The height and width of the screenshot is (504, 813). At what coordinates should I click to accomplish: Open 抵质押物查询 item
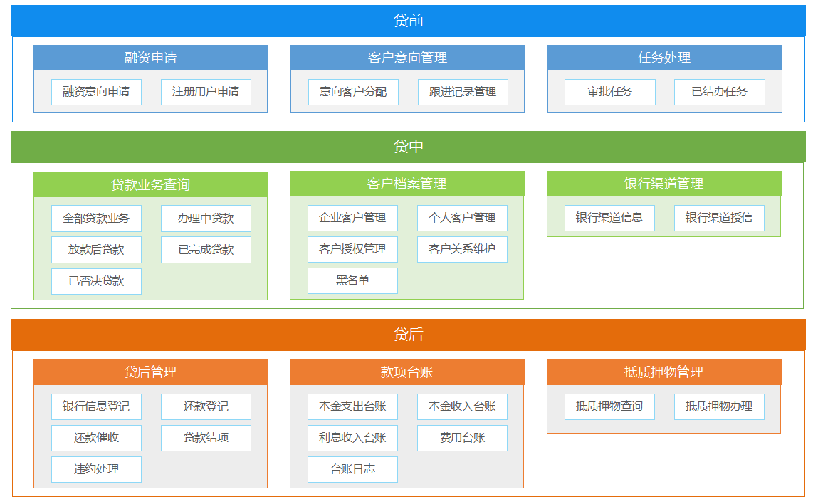(x=609, y=406)
